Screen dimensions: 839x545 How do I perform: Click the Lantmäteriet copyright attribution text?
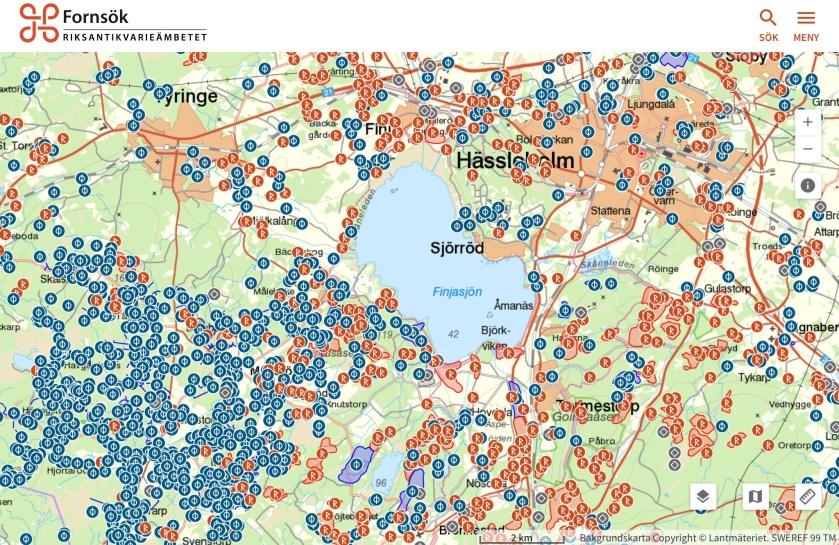[708, 537]
